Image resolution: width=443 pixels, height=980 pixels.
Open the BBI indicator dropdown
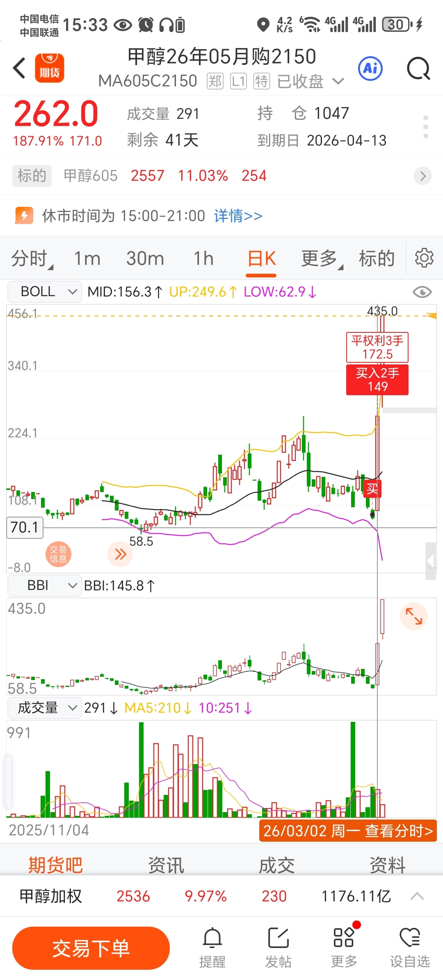click(44, 585)
